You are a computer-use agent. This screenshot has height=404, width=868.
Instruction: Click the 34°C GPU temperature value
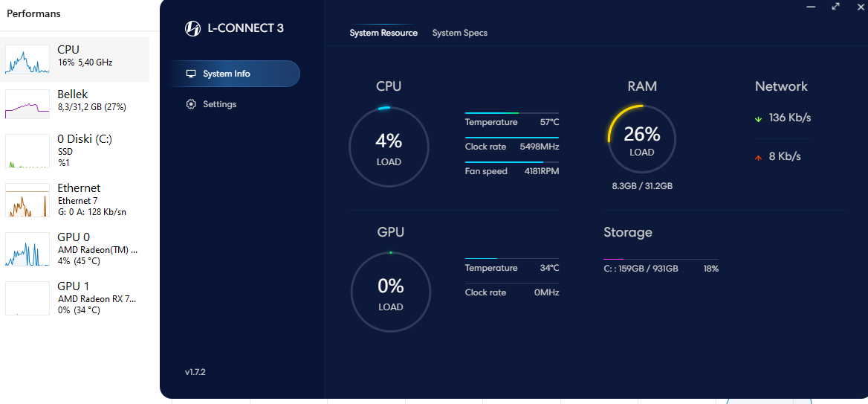pos(549,268)
